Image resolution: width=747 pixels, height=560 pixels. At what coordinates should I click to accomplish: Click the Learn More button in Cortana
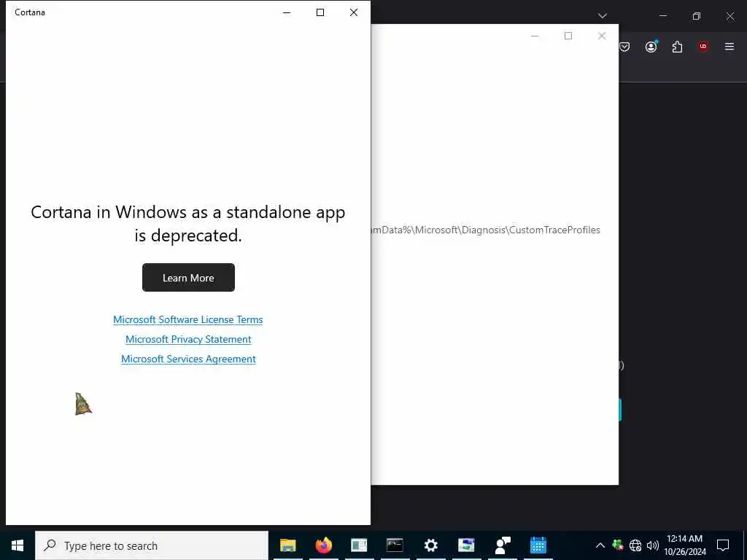coord(188,278)
